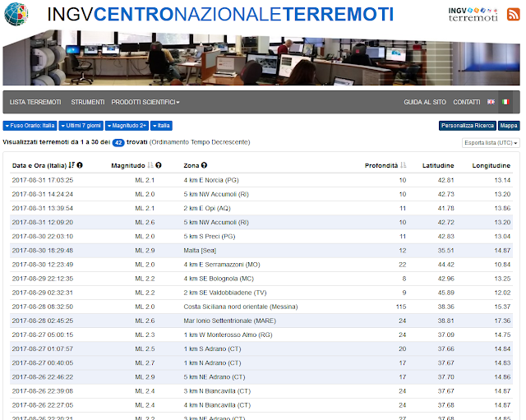Open the 4 km E Norcia (PG) event
This screenshot has width=526, height=420.
coord(211,180)
